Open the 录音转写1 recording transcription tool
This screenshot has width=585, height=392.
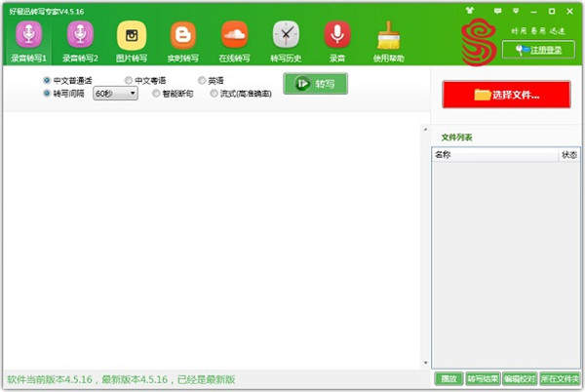28,42
